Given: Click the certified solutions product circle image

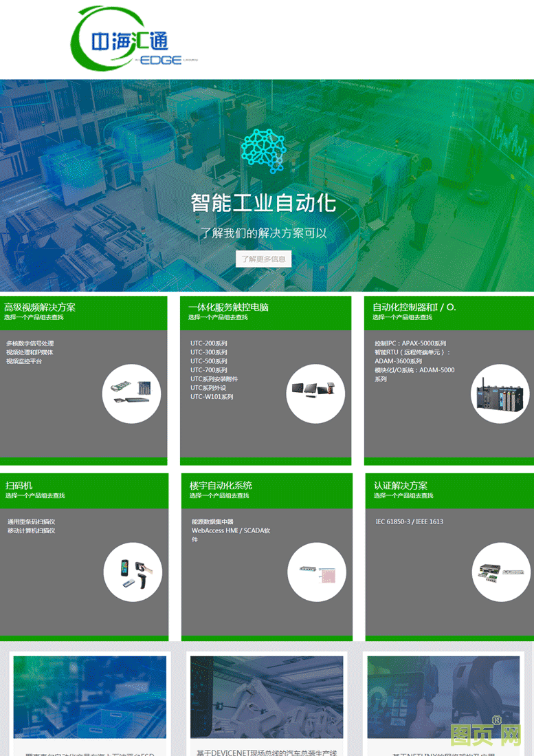Looking at the screenshot, I should [501, 572].
